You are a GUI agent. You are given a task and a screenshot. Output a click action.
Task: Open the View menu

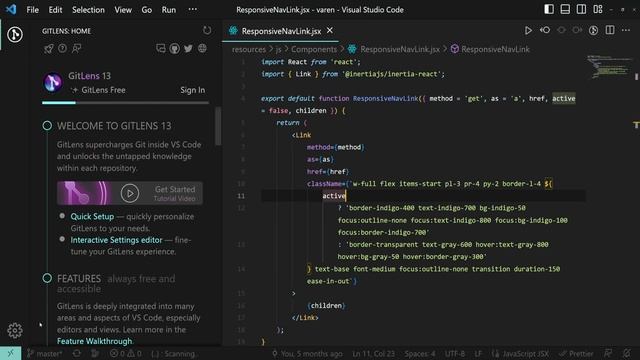[123, 9]
